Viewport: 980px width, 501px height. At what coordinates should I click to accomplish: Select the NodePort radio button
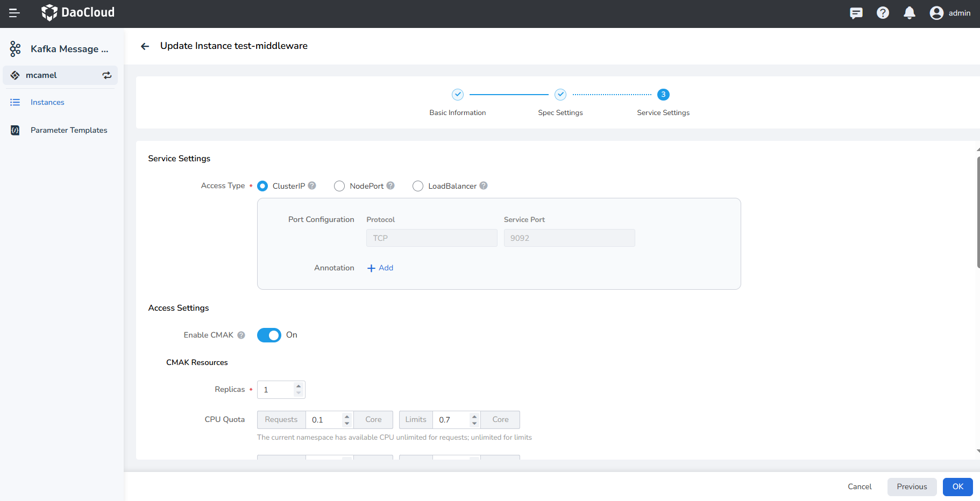point(339,186)
